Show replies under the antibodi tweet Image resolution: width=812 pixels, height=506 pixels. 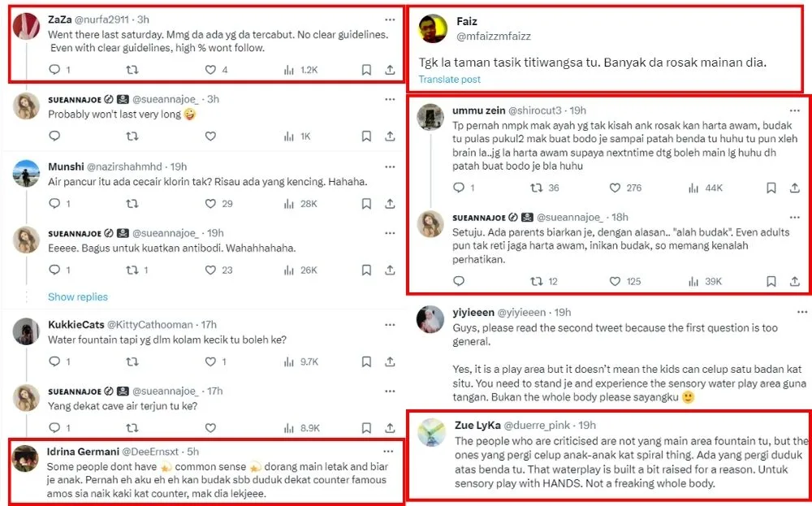coord(78,297)
